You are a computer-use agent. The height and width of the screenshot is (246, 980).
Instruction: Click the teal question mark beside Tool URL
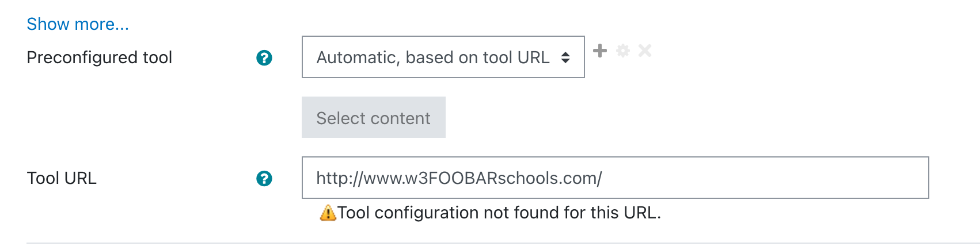point(264,178)
